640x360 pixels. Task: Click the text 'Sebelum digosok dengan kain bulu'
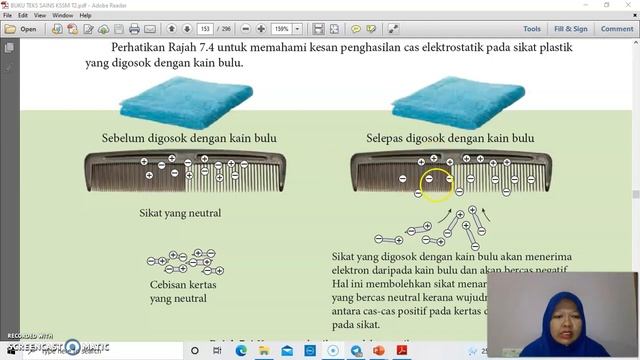click(x=189, y=138)
